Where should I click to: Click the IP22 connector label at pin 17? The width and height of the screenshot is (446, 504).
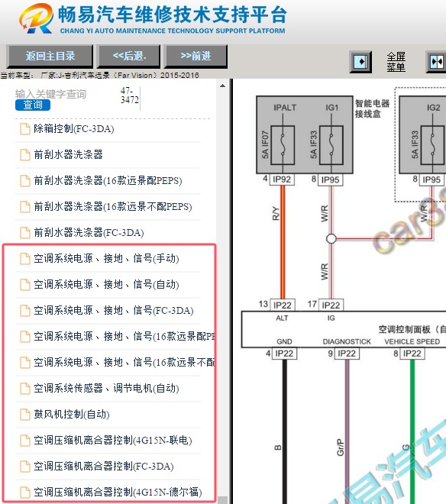(331, 305)
